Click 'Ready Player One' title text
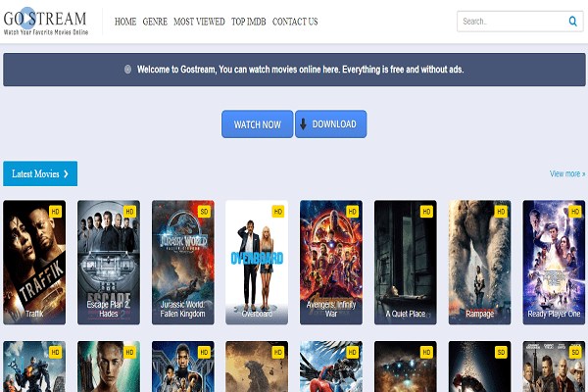This screenshot has width=588, height=392. (x=554, y=314)
